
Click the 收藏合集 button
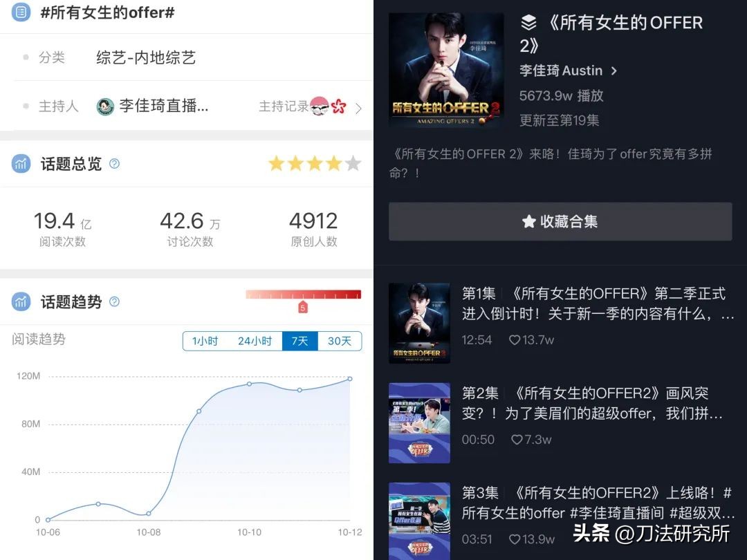pos(560,221)
